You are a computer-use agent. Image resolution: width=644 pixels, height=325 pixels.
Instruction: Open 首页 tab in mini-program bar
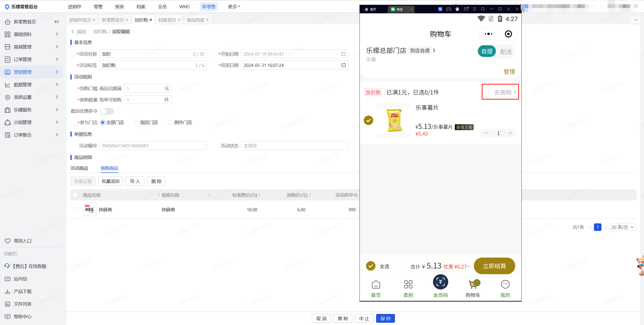pyautogui.click(x=376, y=289)
